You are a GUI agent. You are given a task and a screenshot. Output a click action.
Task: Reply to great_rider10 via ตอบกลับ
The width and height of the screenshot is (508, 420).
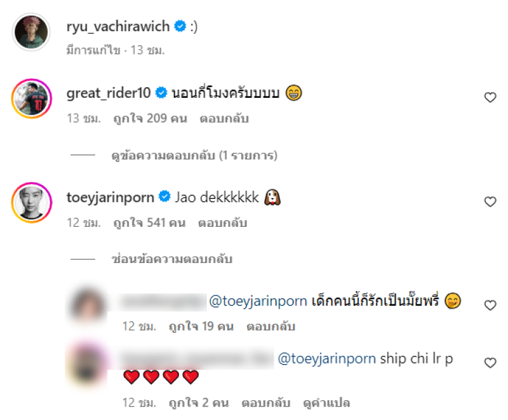[224, 119]
